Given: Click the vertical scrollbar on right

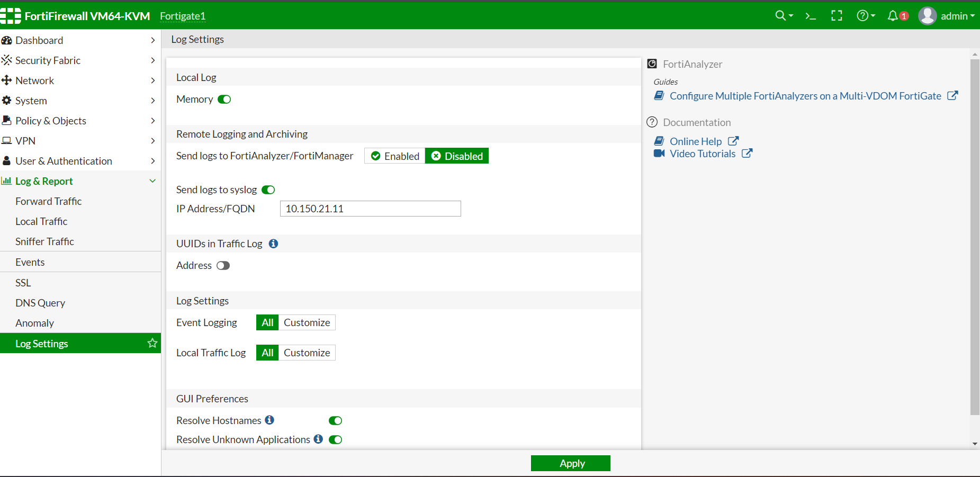Looking at the screenshot, I should [x=974, y=237].
